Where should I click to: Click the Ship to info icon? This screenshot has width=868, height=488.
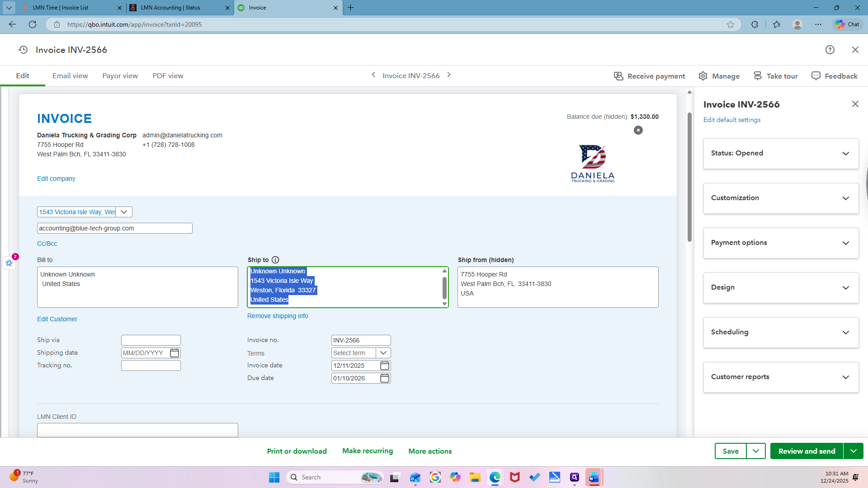[x=275, y=260]
